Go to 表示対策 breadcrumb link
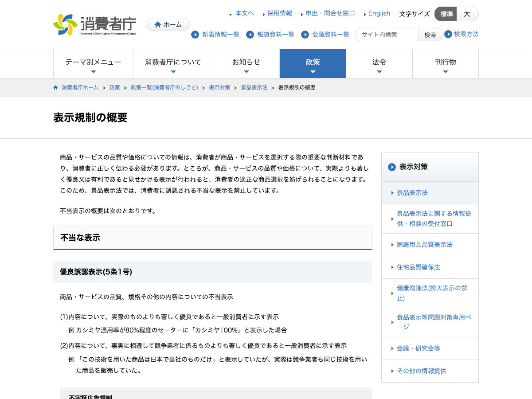Viewport: 532px width, 399px height. [219, 88]
